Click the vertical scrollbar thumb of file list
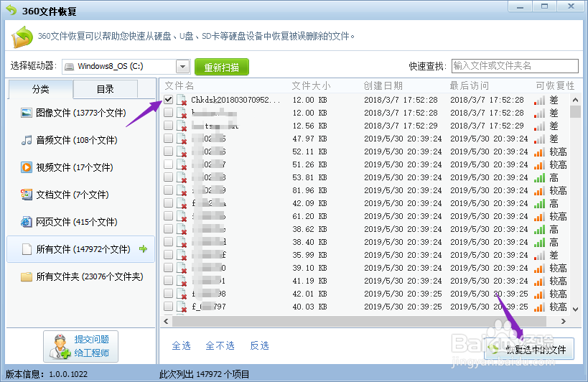Image resolution: width=588 pixels, height=382 pixels. [575, 112]
